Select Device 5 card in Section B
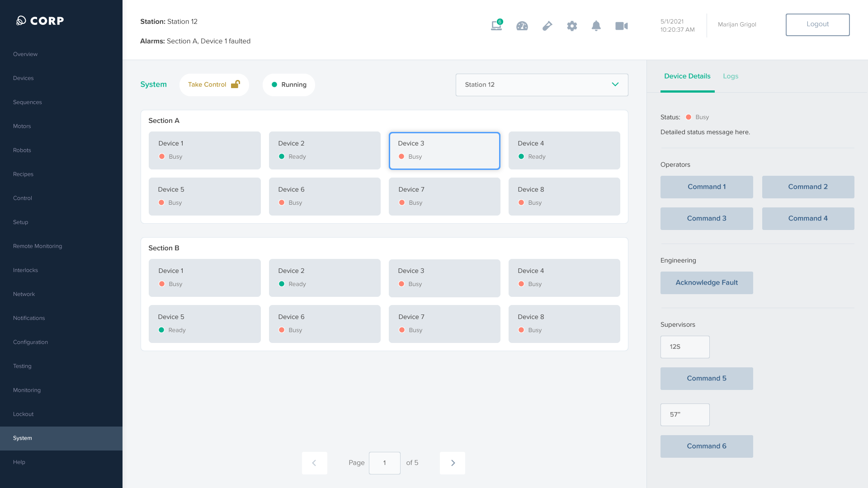 [x=204, y=324]
